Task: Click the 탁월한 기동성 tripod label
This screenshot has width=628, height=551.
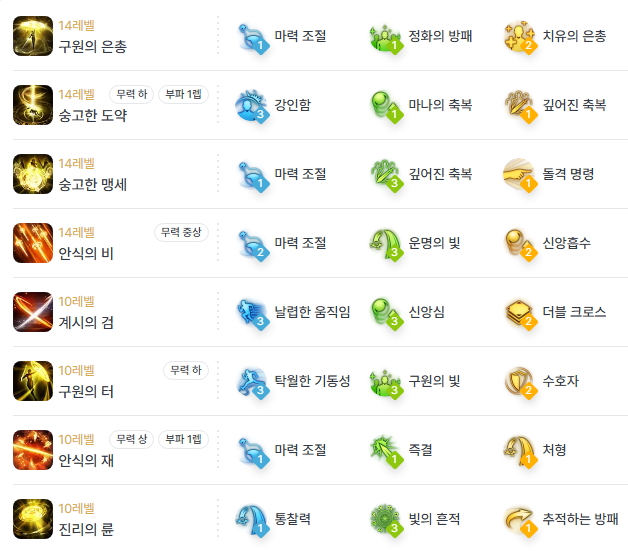Action: pos(312,381)
